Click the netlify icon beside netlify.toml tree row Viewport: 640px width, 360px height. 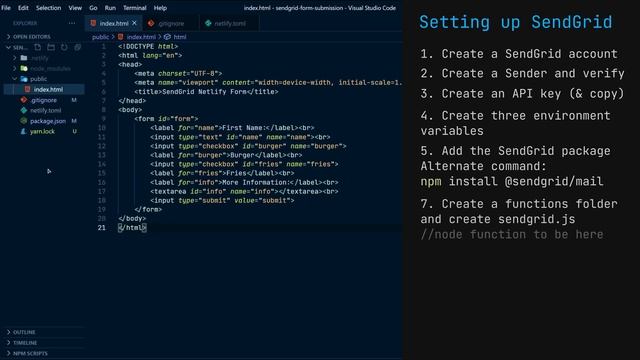point(24,111)
